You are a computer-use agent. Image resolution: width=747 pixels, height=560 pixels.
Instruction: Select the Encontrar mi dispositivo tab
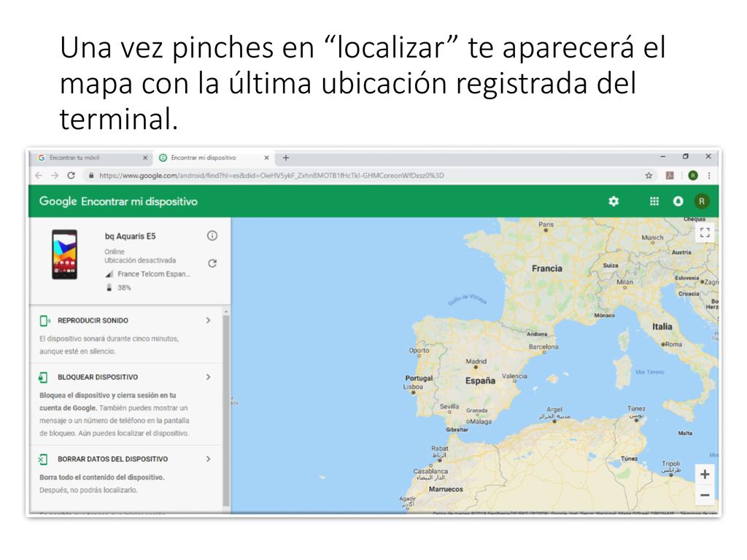click(212, 157)
